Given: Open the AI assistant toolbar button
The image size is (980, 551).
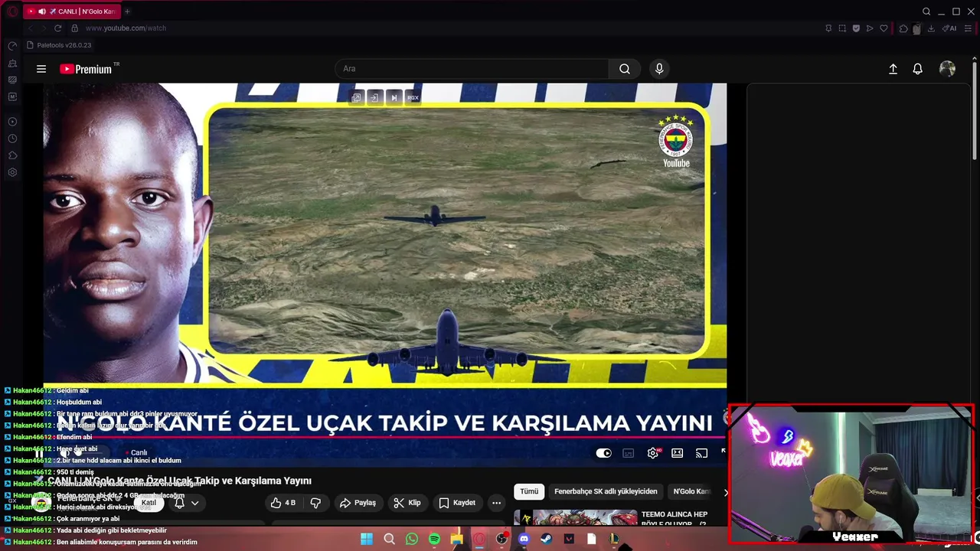Looking at the screenshot, I should coord(950,28).
